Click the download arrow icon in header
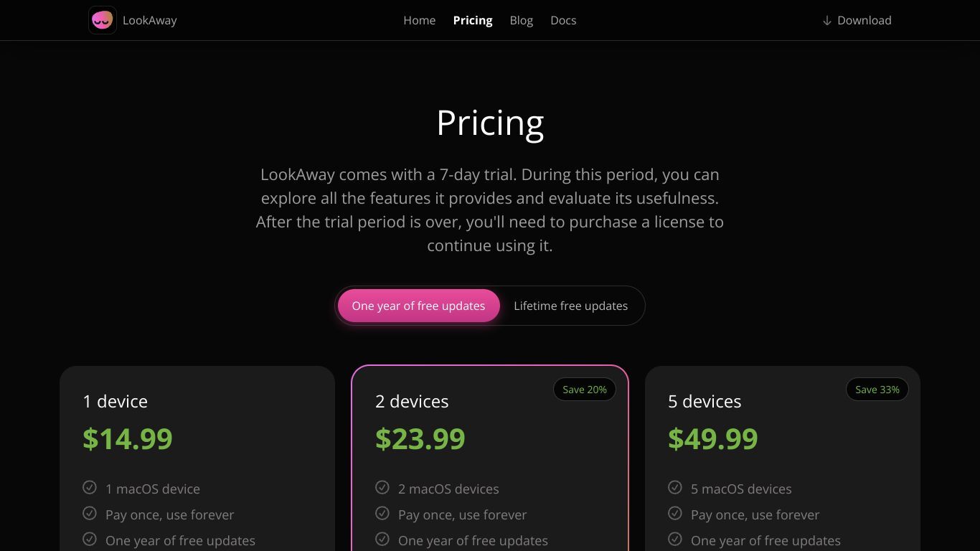 (x=826, y=21)
